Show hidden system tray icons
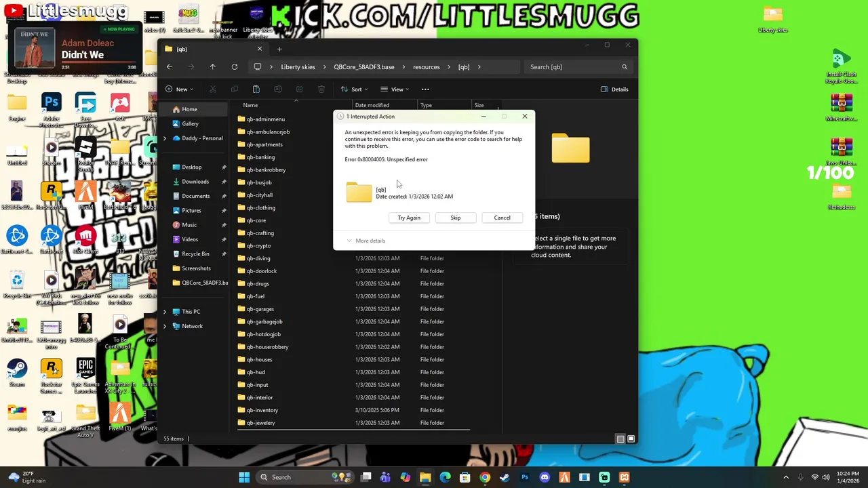This screenshot has width=868, height=488. pos(786,477)
